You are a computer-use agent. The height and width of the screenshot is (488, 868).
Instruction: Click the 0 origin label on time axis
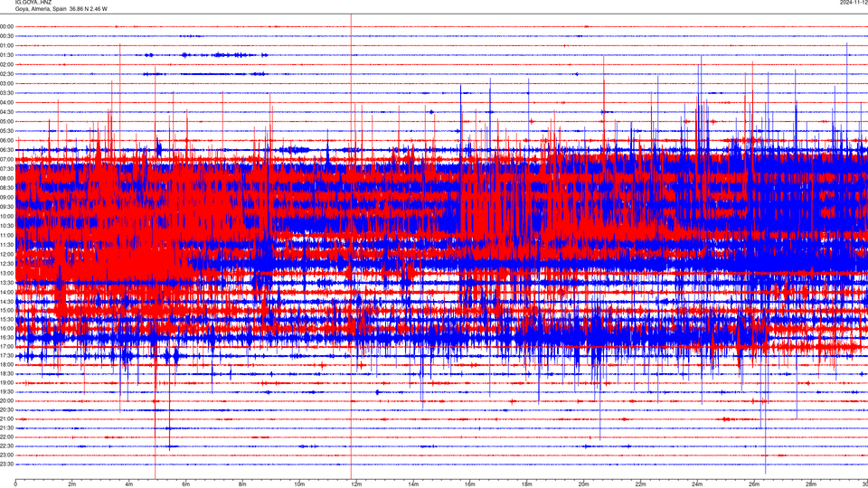pos(15,484)
